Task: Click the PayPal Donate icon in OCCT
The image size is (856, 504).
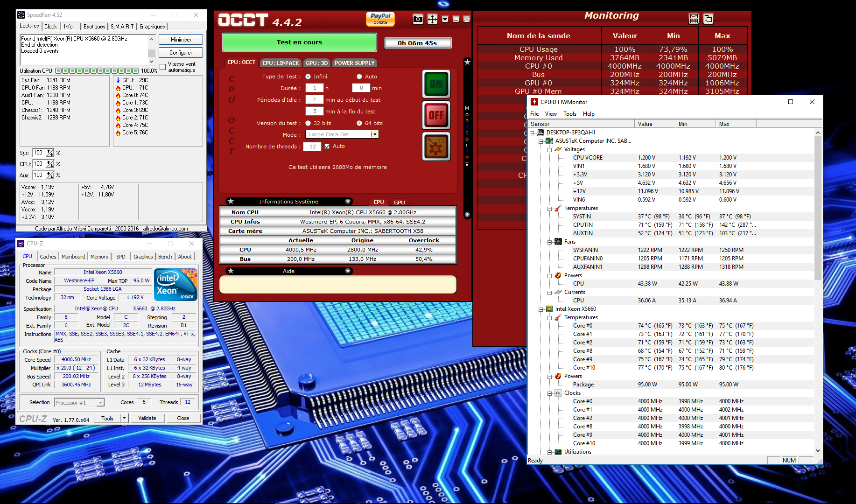Action: point(380,19)
